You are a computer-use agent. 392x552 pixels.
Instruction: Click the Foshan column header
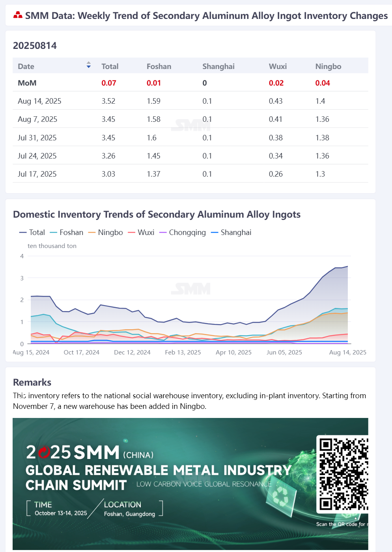point(159,66)
